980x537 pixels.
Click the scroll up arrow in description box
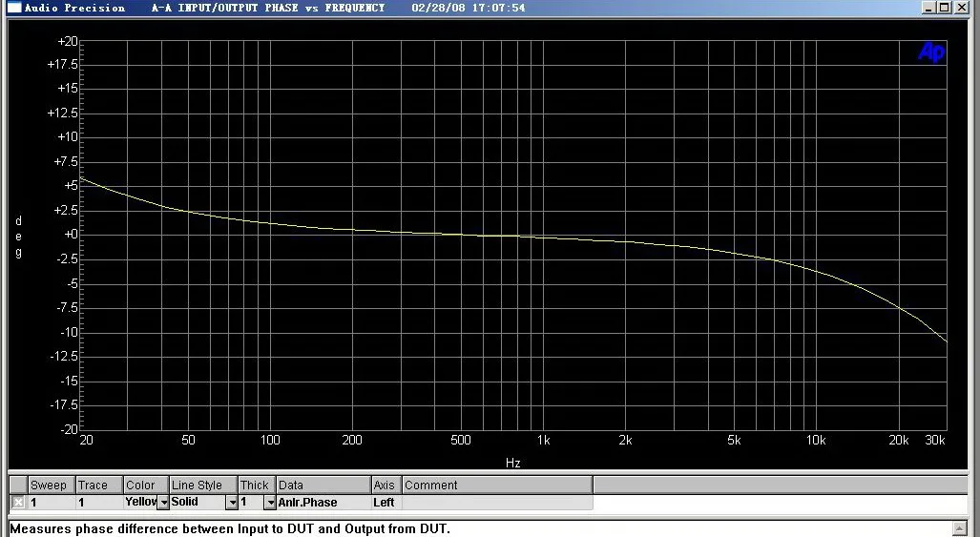pos(959,528)
